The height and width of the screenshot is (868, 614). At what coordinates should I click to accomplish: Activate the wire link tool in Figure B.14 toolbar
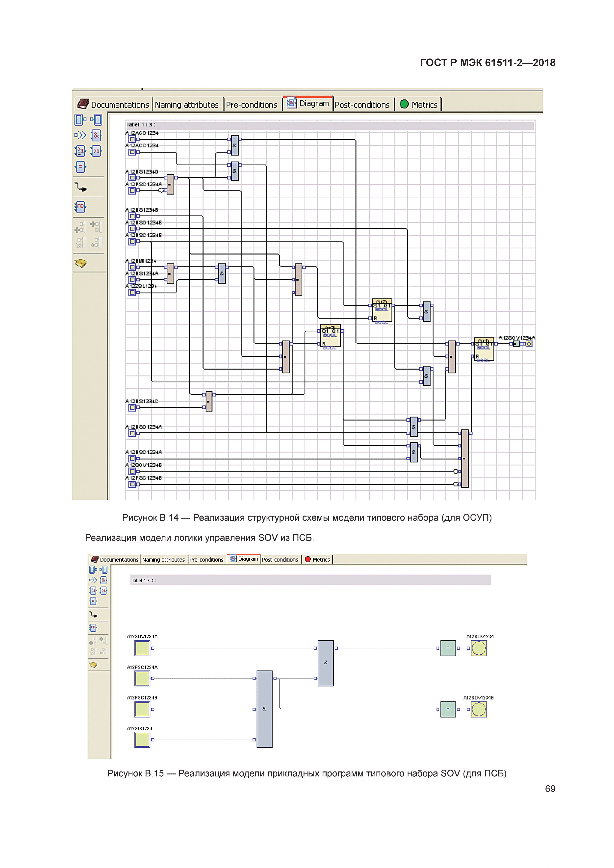[x=80, y=187]
